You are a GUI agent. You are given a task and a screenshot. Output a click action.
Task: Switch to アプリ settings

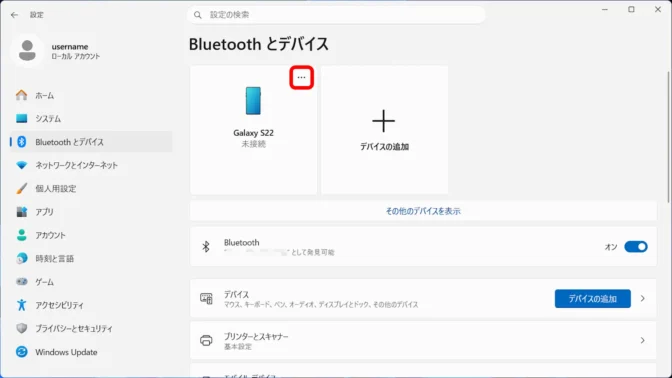(45, 212)
